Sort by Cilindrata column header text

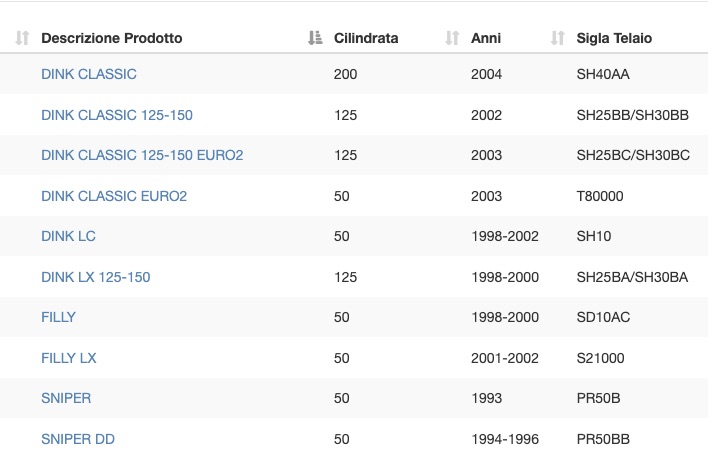(x=366, y=38)
